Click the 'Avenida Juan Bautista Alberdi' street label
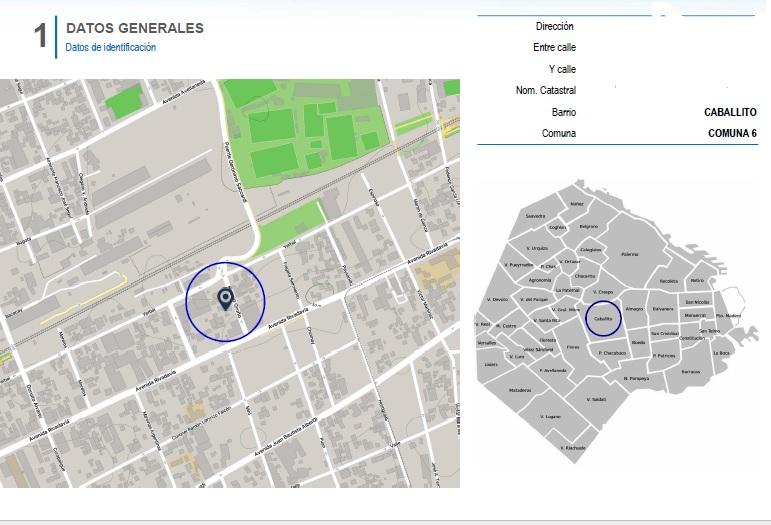 pyautogui.click(x=286, y=437)
